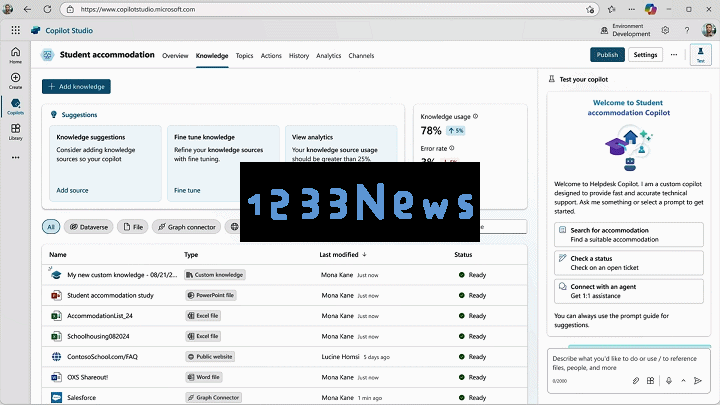This screenshot has height=405, width=720.
Task: Click the Public website type badge
Action: [x=210, y=356]
